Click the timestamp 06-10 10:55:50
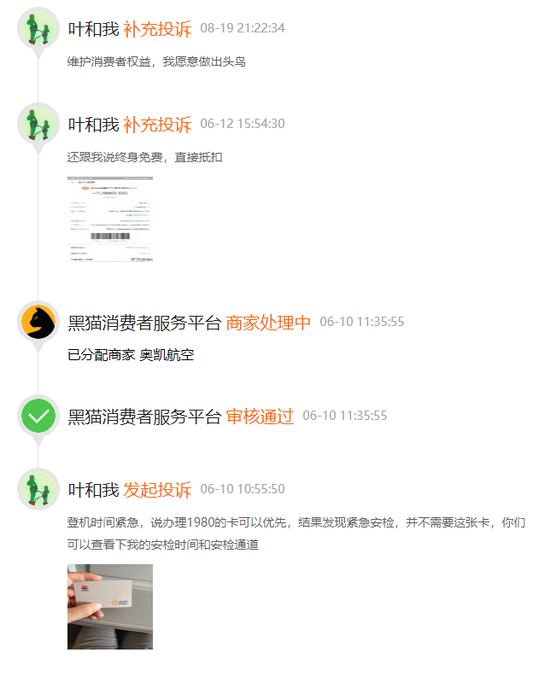Viewport: 550px width, 676px height. (242, 489)
